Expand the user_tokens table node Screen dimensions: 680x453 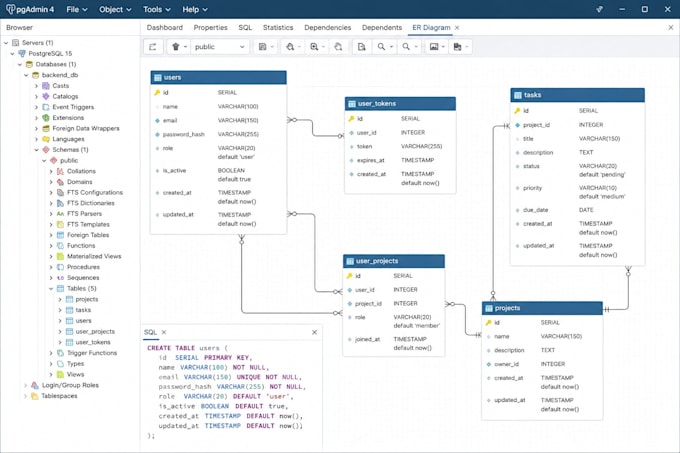(x=60, y=342)
